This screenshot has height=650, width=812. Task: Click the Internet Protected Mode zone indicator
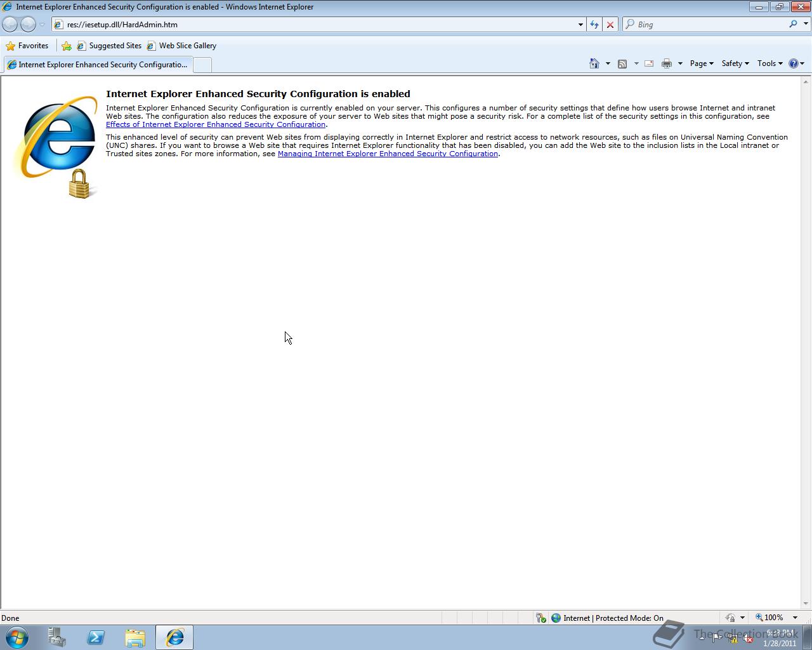coord(607,618)
